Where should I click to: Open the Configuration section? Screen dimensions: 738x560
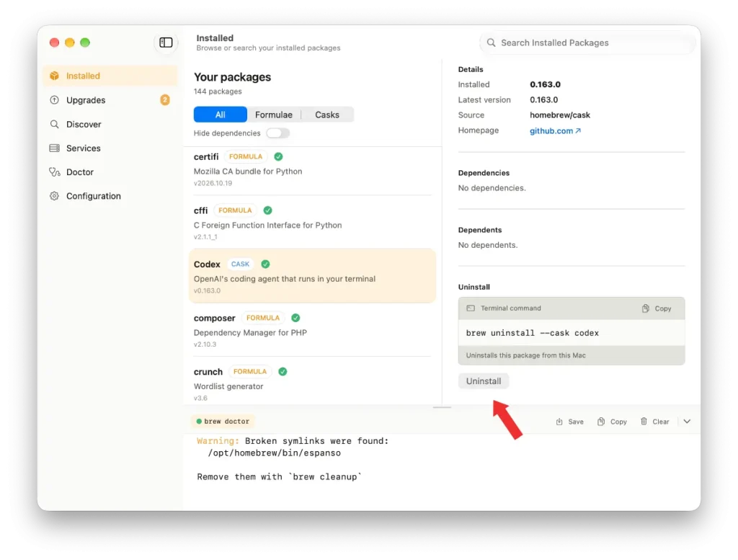(x=110, y=196)
